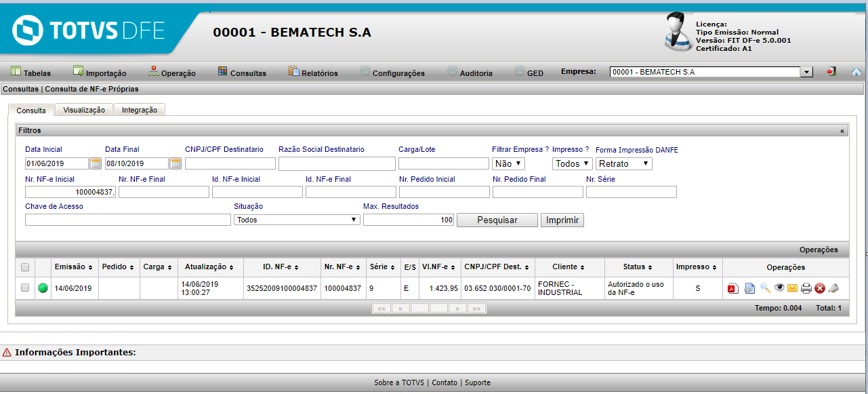Image resolution: width=868 pixels, height=394 pixels.
Task: Switch to the Visualização tab
Action: tap(84, 110)
